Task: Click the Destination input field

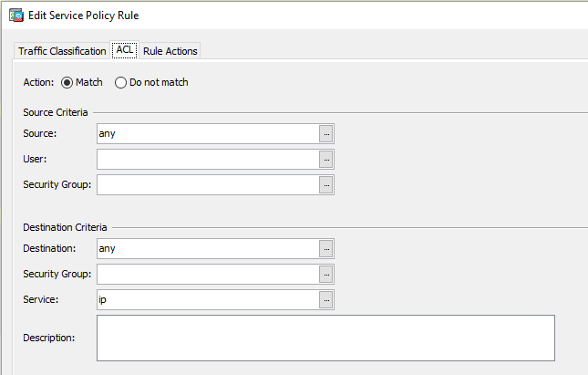Action: point(207,248)
